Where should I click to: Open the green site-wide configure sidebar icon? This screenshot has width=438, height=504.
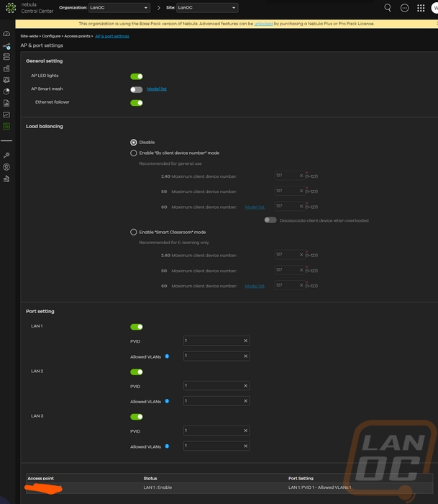pos(6,126)
